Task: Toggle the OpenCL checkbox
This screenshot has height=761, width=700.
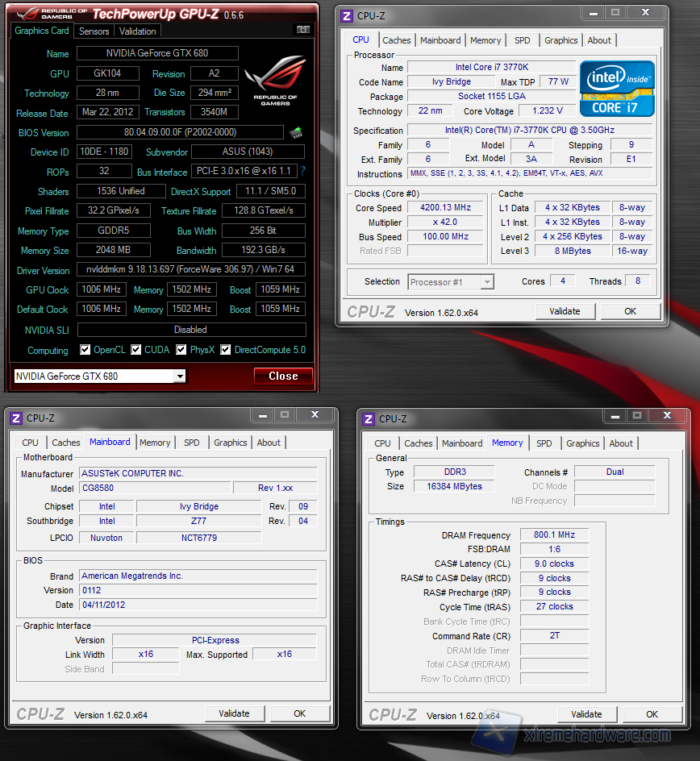Action: 85,350
